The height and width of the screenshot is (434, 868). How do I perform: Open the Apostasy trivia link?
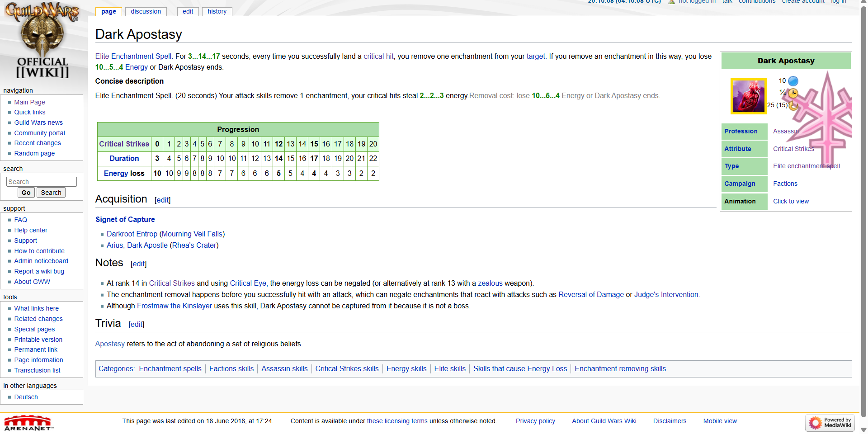pos(110,344)
